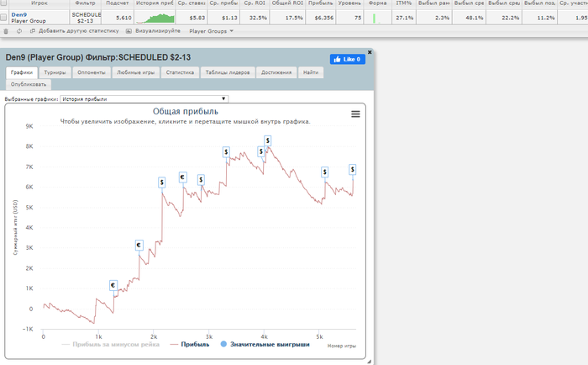Click the refresh icon beside the trash

19,31
